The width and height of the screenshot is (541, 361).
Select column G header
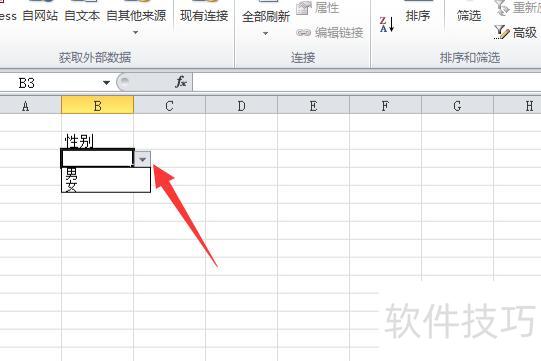pyautogui.click(x=457, y=106)
